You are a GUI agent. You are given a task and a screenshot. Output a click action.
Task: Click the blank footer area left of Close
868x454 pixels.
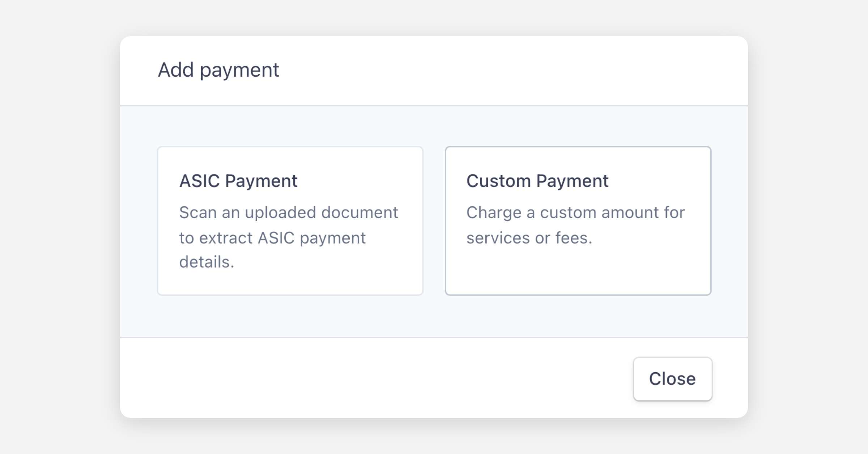pyautogui.click(x=362, y=378)
